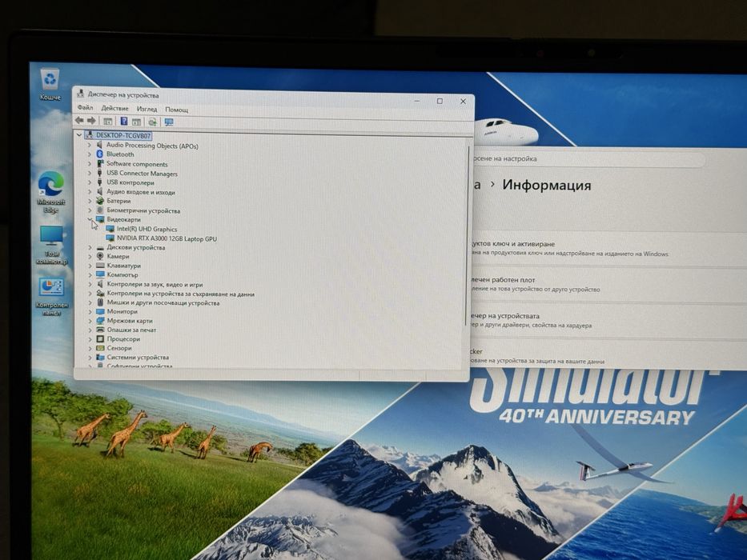747x560 pixels.
Task: Select NVIDIA RTX A3000 12GB Laptop GPU
Action: (x=167, y=238)
